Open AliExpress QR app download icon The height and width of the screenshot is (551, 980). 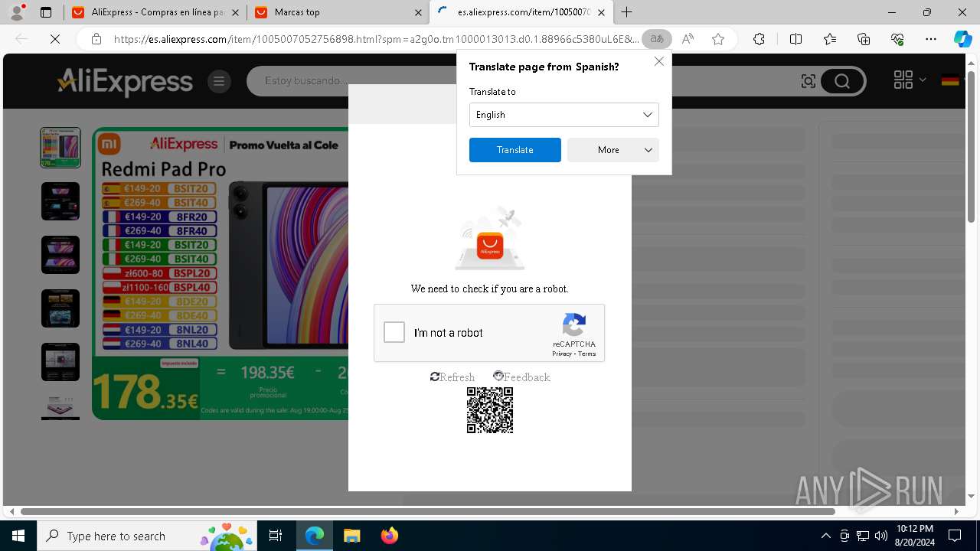903,80
